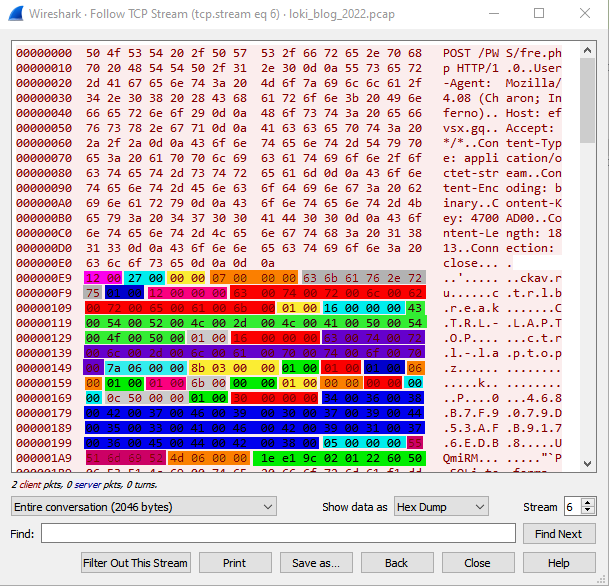Decrease the Stream number with down arrow
Image resolution: width=609 pixels, height=586 pixels.
pos(588,512)
